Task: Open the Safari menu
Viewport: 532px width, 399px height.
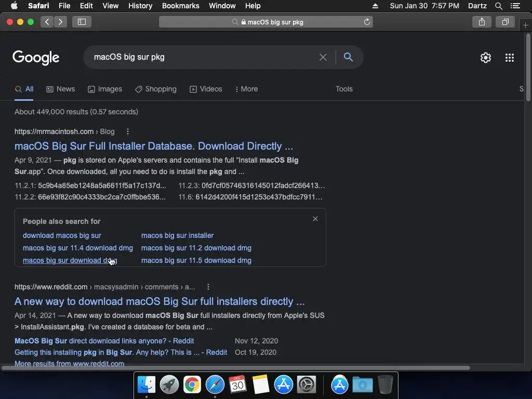Action: click(38, 6)
